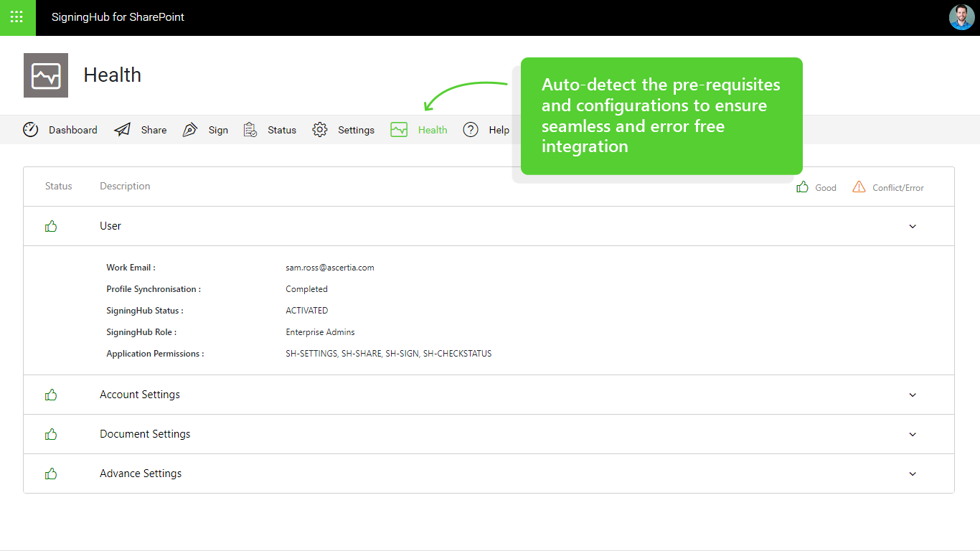Open the Status tab label

[x=282, y=130]
